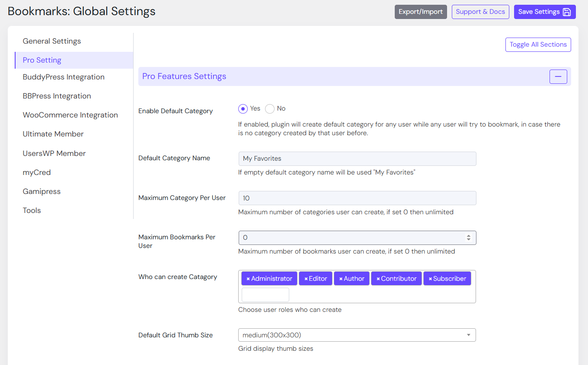Click the Default Grid Thumb Size label
This screenshot has height=365, width=588.
(176, 335)
